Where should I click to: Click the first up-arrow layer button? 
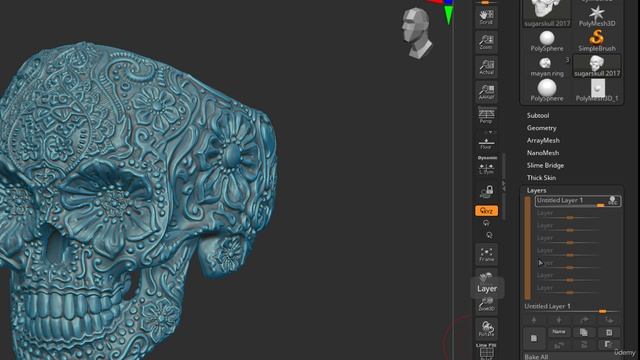(x=534, y=320)
